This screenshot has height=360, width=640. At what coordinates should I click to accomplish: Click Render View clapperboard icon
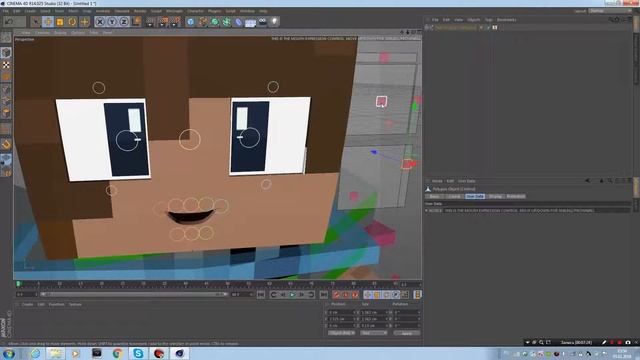click(151, 22)
